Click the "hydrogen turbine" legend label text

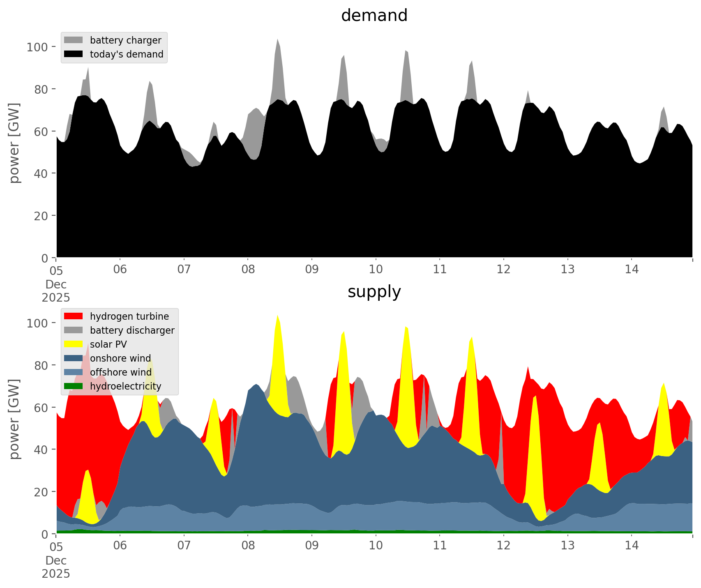[129, 316]
